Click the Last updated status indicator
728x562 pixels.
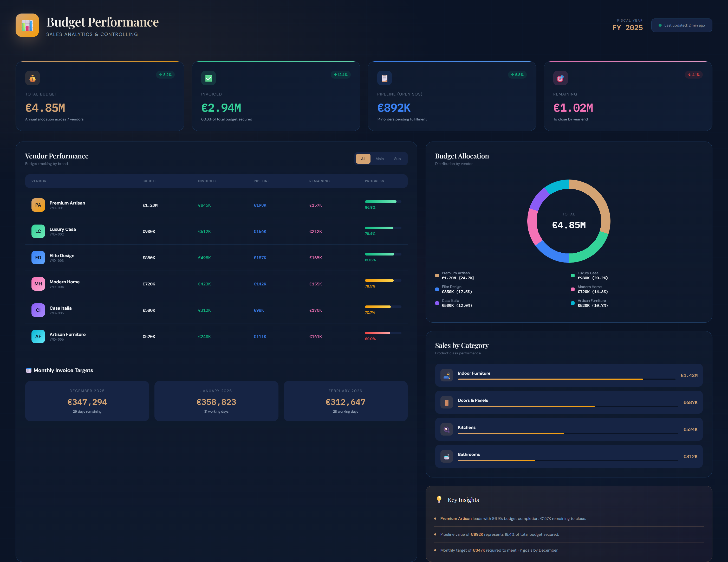pyautogui.click(x=681, y=25)
